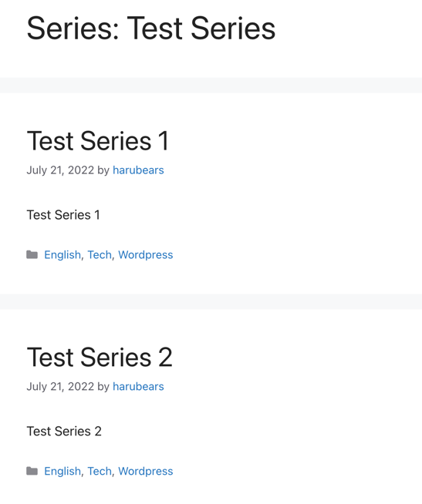422x504 pixels.
Task: Open the Test Series 2 post title
Action: pyautogui.click(x=100, y=357)
